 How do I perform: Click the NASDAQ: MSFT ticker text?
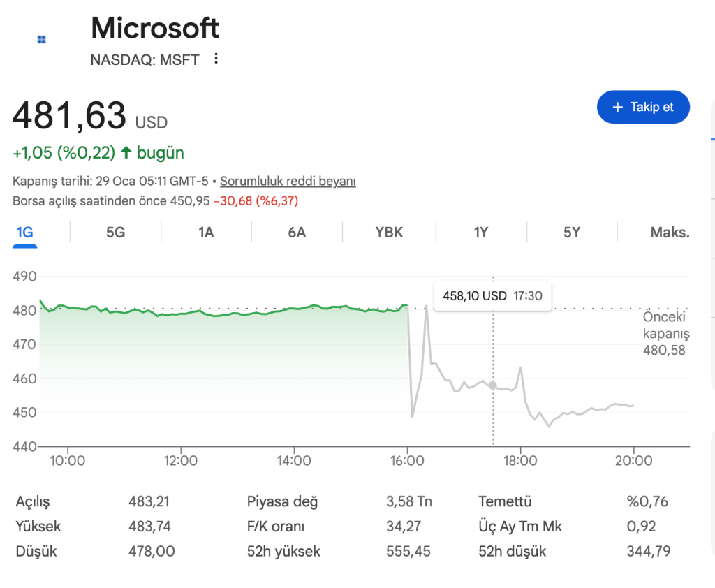(145, 60)
